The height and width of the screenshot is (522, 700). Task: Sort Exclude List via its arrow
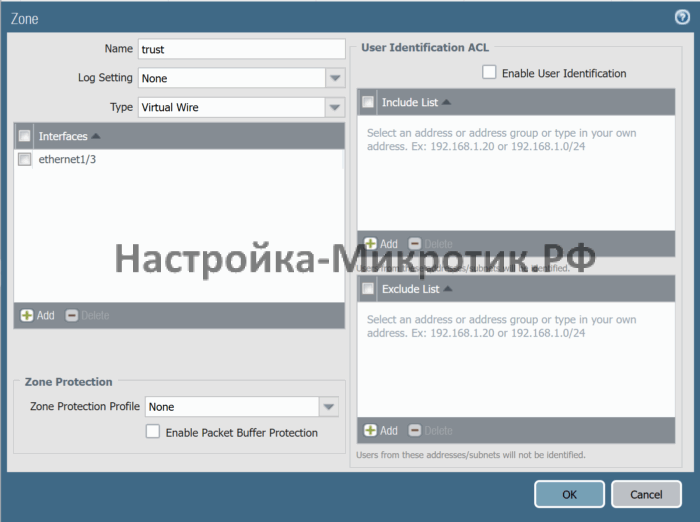[x=448, y=289]
